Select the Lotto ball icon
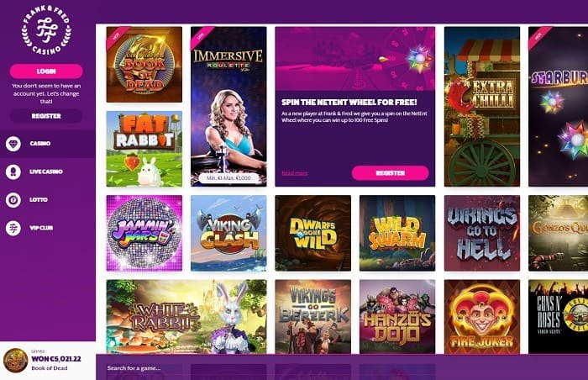The image size is (588, 380). pos(13,200)
